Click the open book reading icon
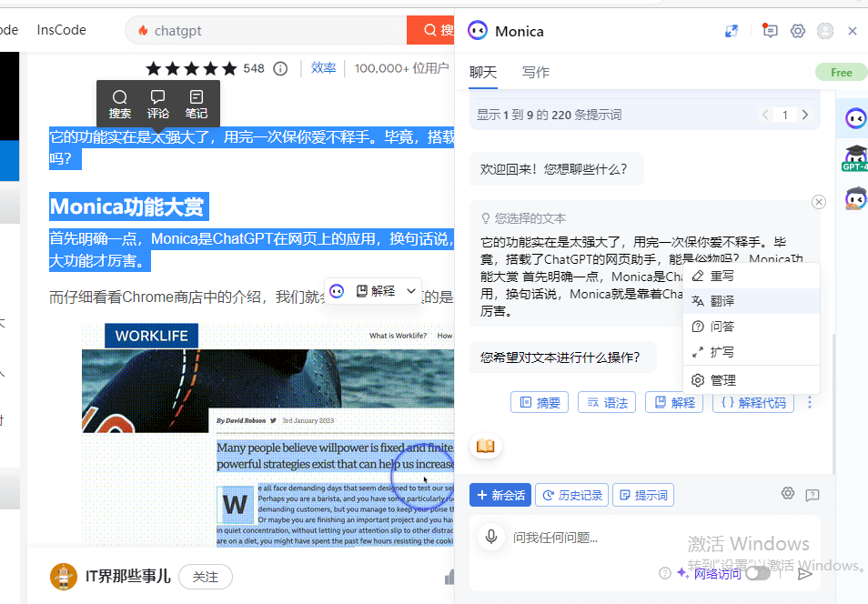 486,446
